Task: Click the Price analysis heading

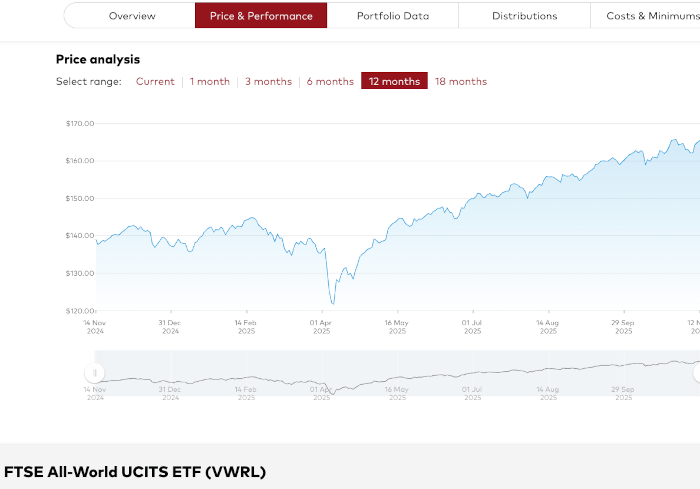Action: [98, 59]
